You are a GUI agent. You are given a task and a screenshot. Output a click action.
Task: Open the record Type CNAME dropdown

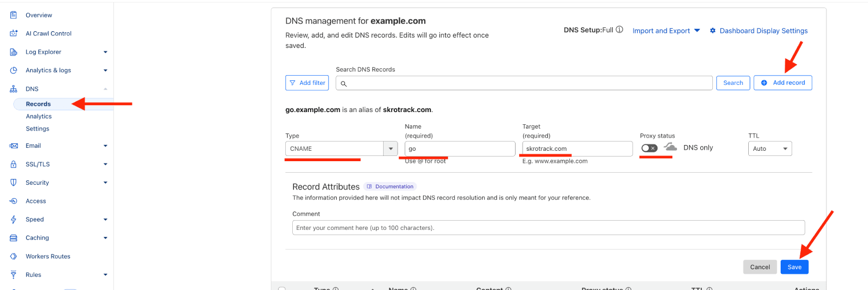point(341,148)
